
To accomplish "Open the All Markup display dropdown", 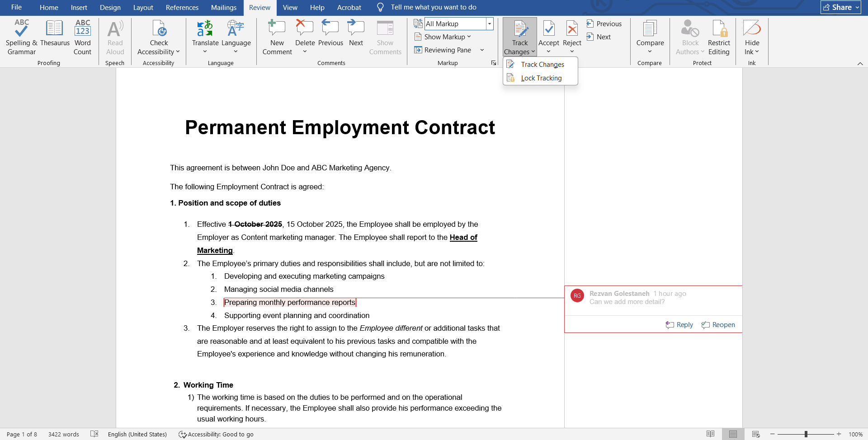I will click(x=489, y=23).
